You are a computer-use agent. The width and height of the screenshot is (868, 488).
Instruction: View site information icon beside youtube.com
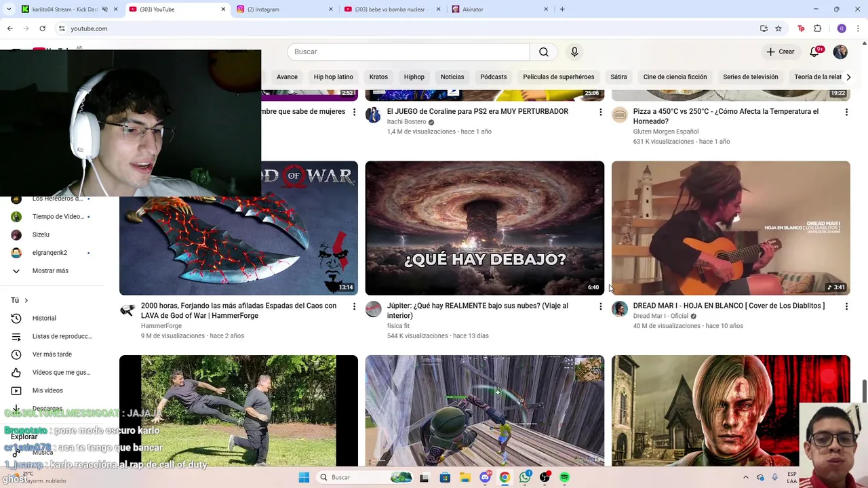coord(62,28)
